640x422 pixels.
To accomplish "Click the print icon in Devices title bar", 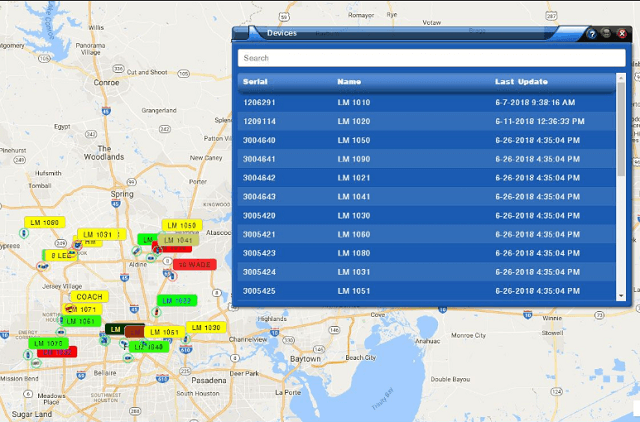I will [x=607, y=33].
